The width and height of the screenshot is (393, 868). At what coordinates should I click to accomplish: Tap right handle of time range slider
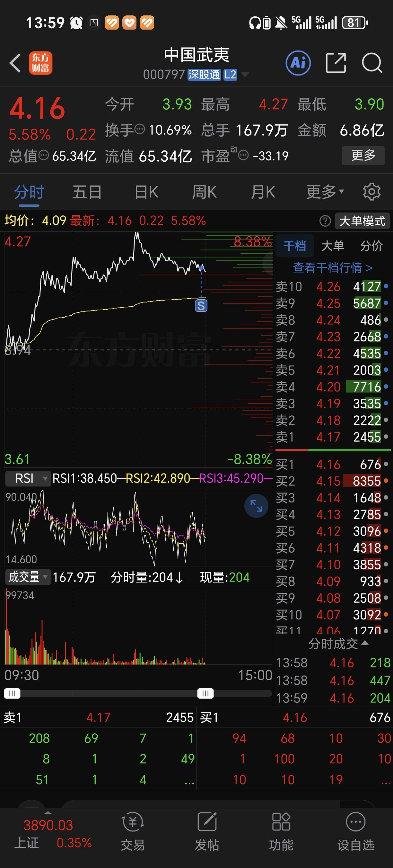click(205, 693)
